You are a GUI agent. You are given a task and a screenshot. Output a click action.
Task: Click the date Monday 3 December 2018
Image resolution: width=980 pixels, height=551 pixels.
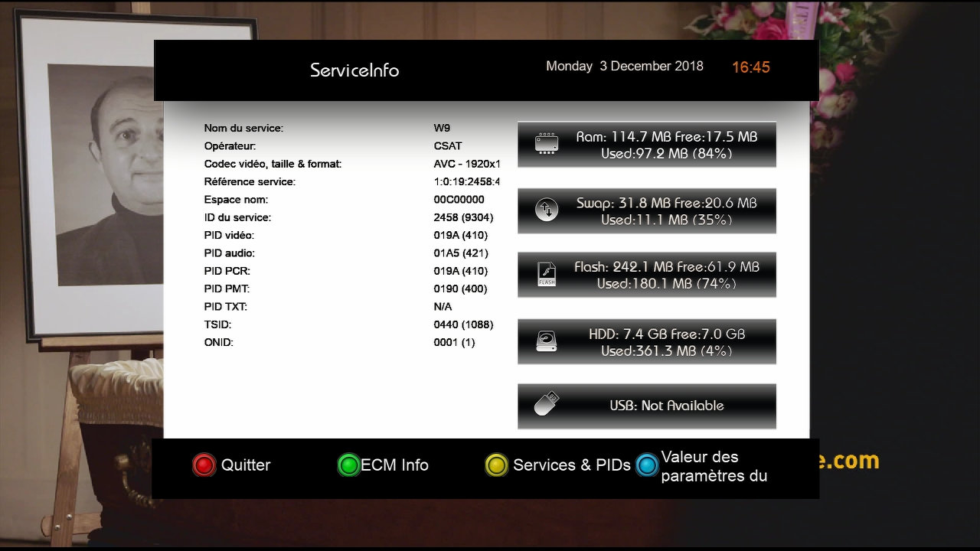625,67
